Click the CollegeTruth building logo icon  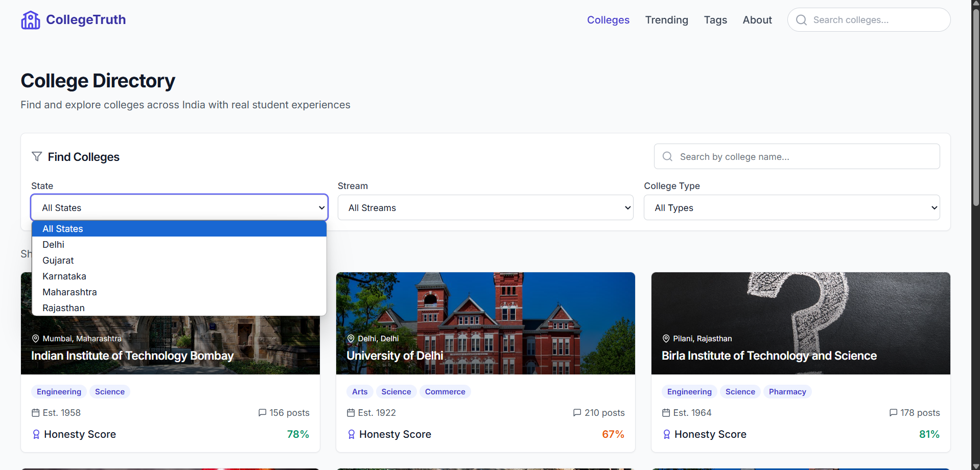tap(30, 20)
